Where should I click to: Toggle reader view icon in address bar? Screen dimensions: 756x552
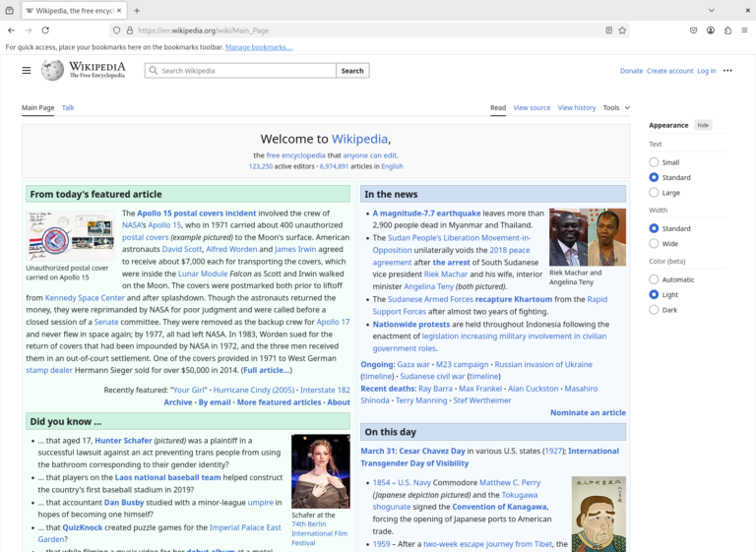[x=609, y=31]
